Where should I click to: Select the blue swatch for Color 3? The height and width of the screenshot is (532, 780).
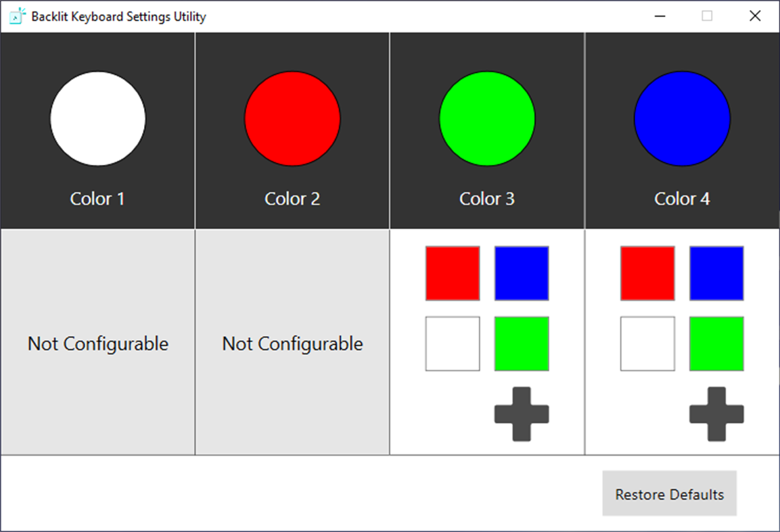(521, 273)
